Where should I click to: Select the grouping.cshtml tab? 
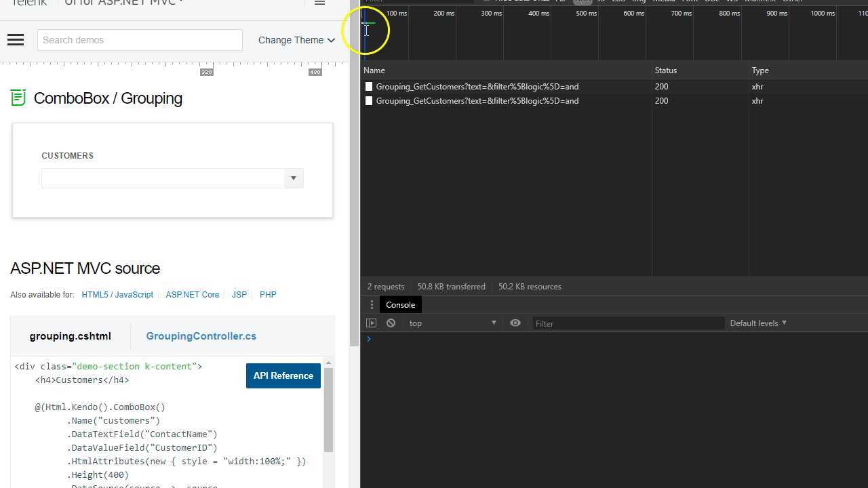tap(70, 336)
